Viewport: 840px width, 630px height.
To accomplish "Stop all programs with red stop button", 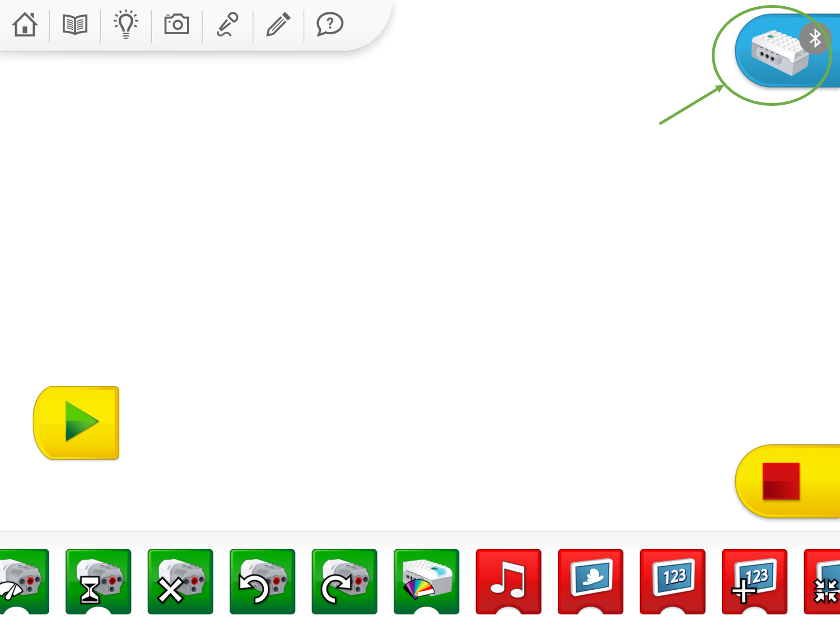I will 781,480.
